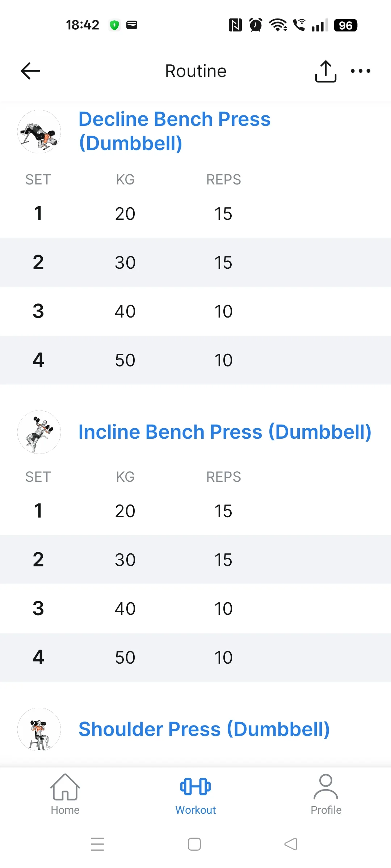Tap the back arrow icon
391x868 pixels.
point(30,71)
